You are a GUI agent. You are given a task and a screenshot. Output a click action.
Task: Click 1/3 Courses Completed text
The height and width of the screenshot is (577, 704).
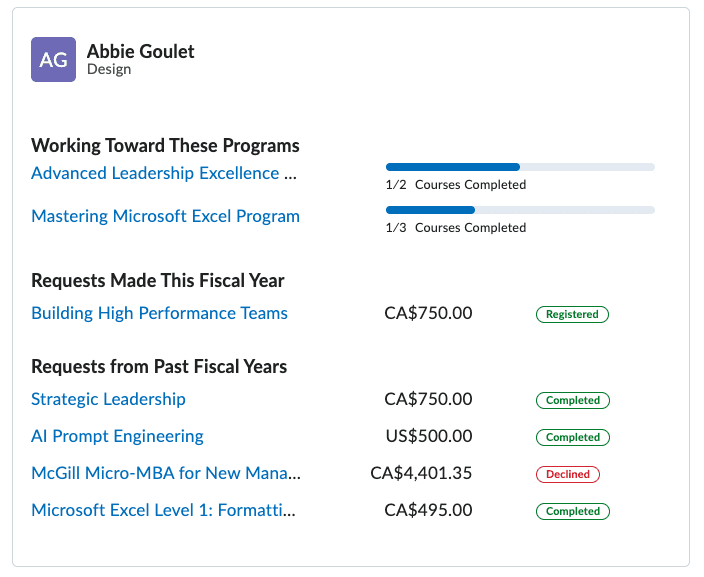click(455, 228)
